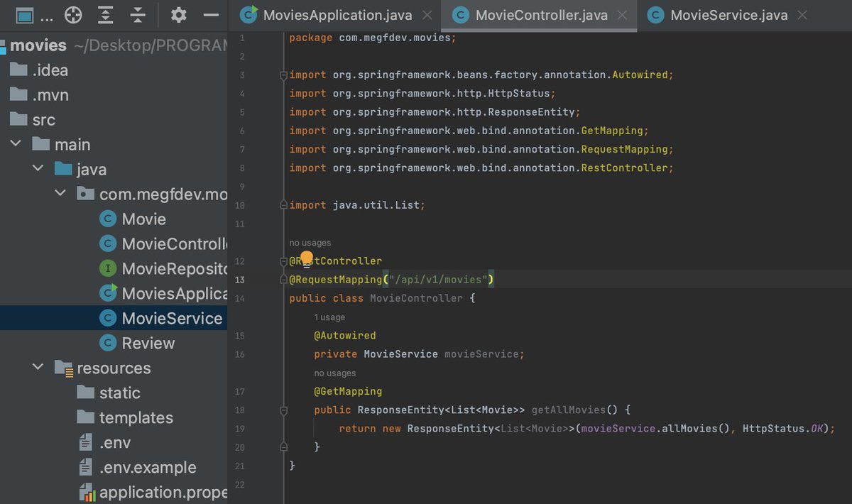Screen dimensions: 852x504
Task: Click the src folder icon
Action: point(18,119)
